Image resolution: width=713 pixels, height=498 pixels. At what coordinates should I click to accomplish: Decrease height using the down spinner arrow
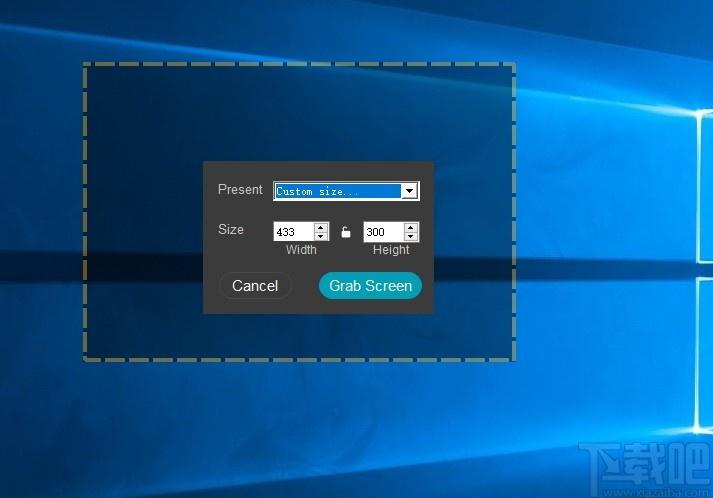(x=411, y=236)
